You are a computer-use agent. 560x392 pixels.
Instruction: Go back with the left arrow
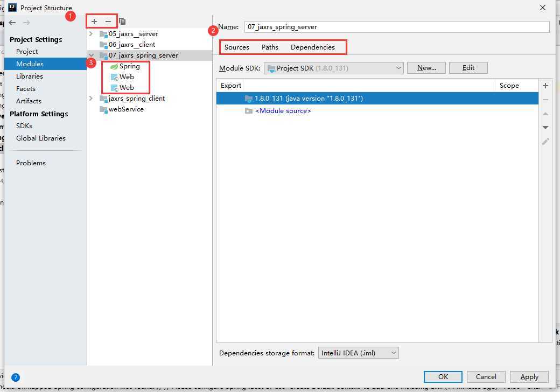pyautogui.click(x=12, y=23)
